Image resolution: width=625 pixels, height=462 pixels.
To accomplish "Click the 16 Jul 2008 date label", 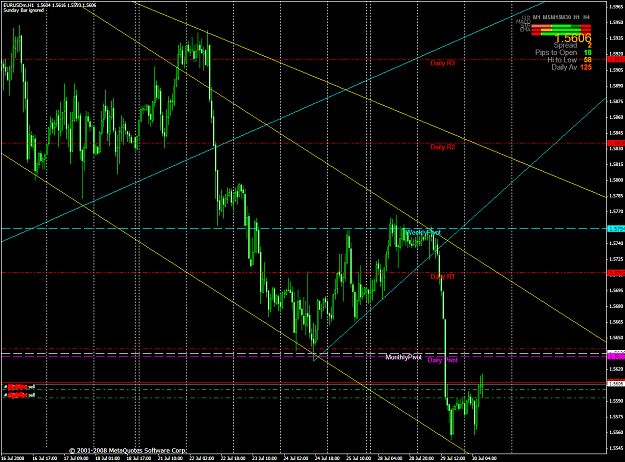I will (x=14, y=458).
